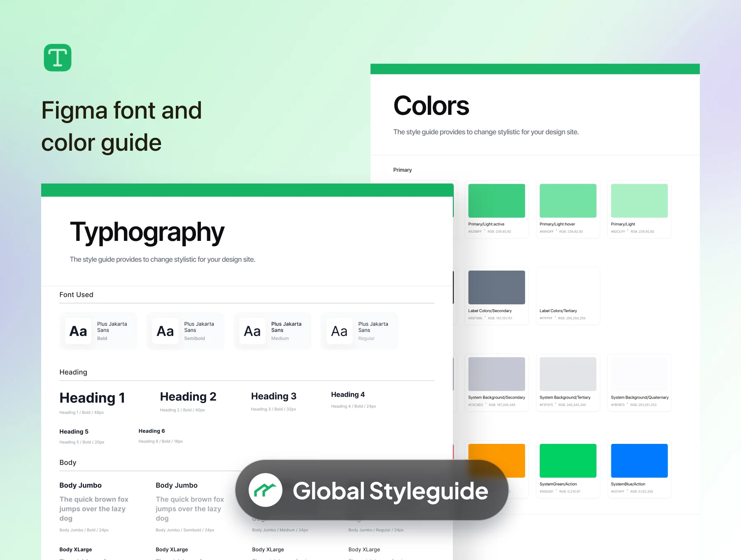Screen dimensions: 741x560
Task: Pick the System Background/Tertiary swatch
Action: (568, 374)
